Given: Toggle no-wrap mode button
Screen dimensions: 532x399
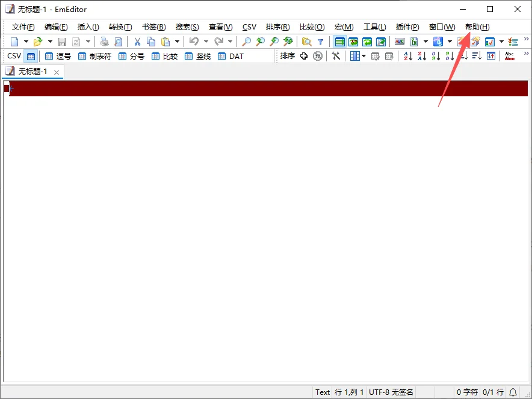Looking at the screenshot, I should click(339, 42).
